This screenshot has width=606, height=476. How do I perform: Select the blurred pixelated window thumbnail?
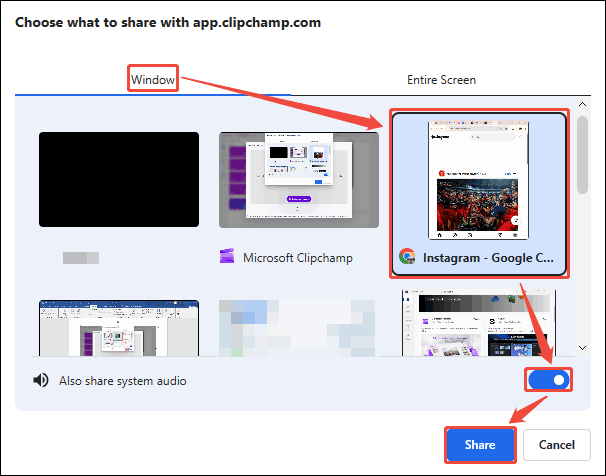pyautogui.click(x=297, y=328)
